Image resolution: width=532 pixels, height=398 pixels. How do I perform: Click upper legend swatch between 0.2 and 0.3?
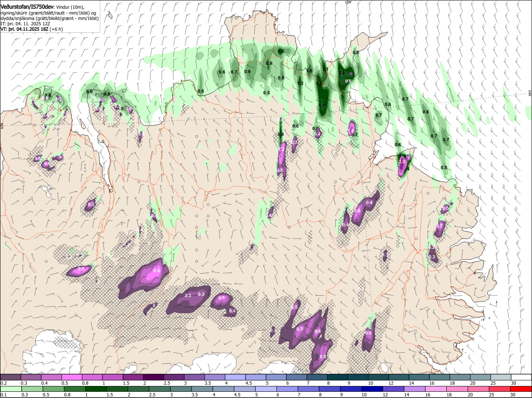point(10,377)
